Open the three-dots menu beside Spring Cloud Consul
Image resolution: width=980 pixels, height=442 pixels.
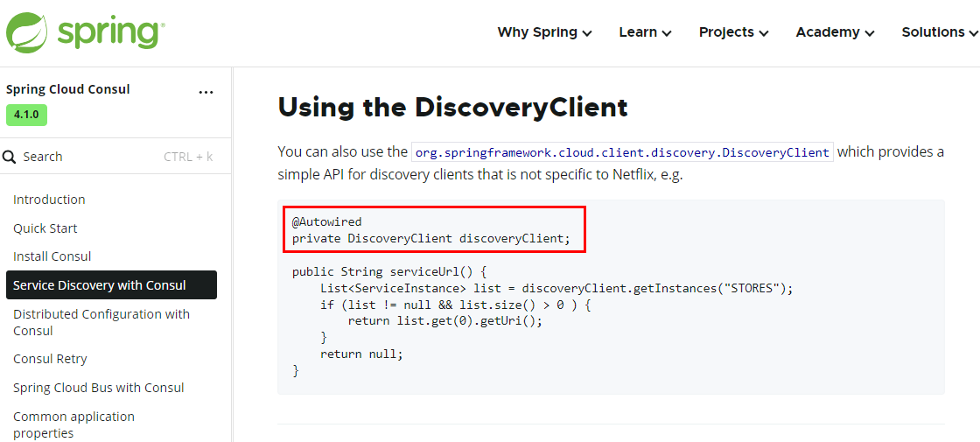point(206,93)
